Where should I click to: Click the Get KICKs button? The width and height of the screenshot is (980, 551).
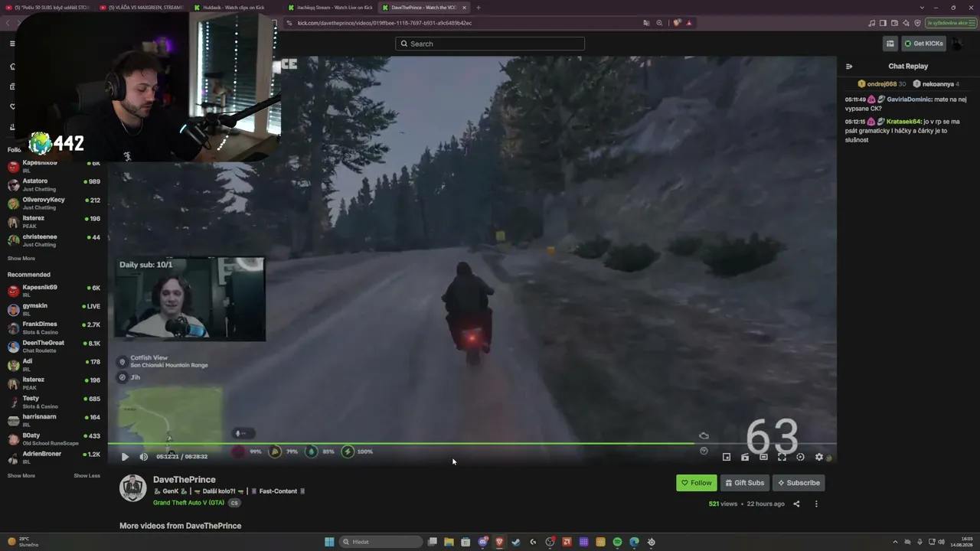tap(923, 44)
